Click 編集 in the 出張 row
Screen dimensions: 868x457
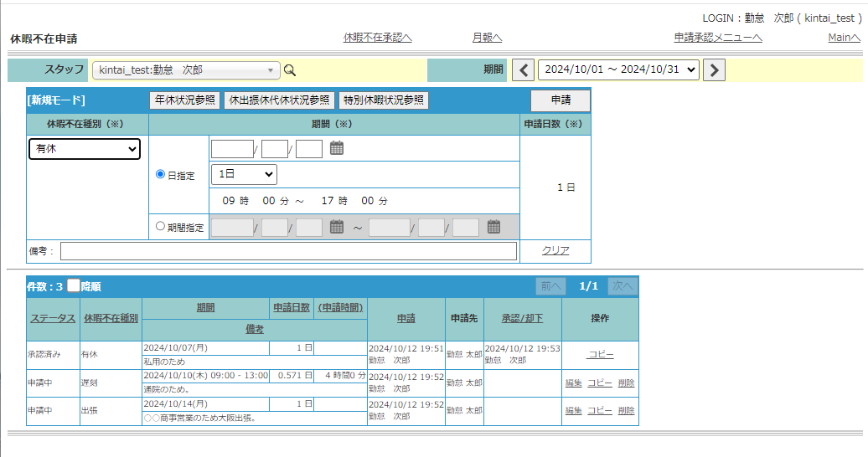click(573, 410)
